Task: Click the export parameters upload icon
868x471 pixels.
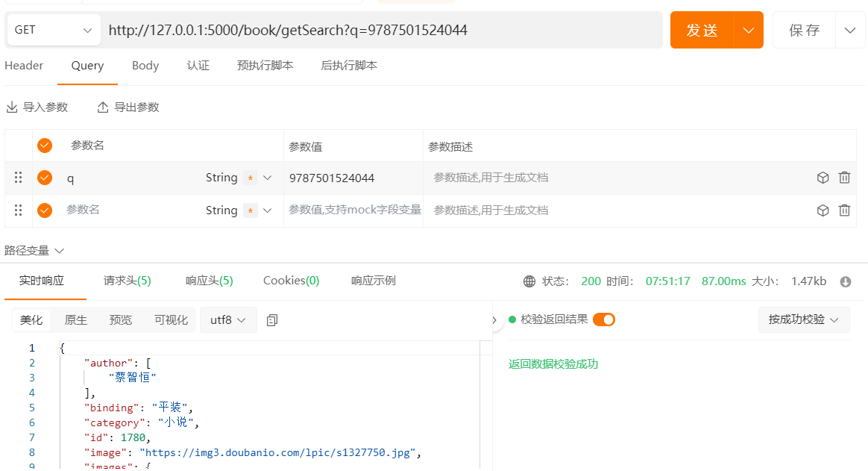Action: pos(103,107)
